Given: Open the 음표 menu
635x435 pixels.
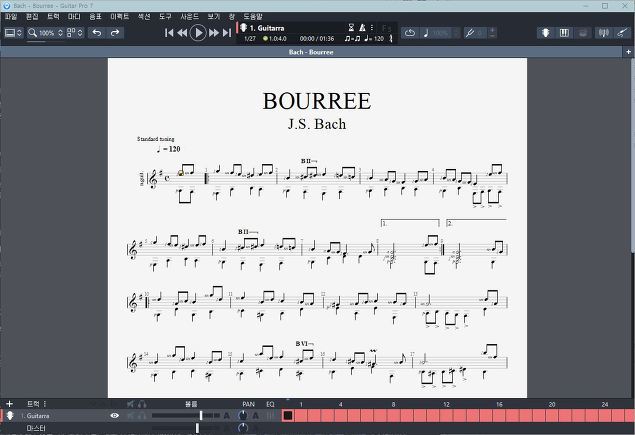Looking at the screenshot, I should [95, 17].
